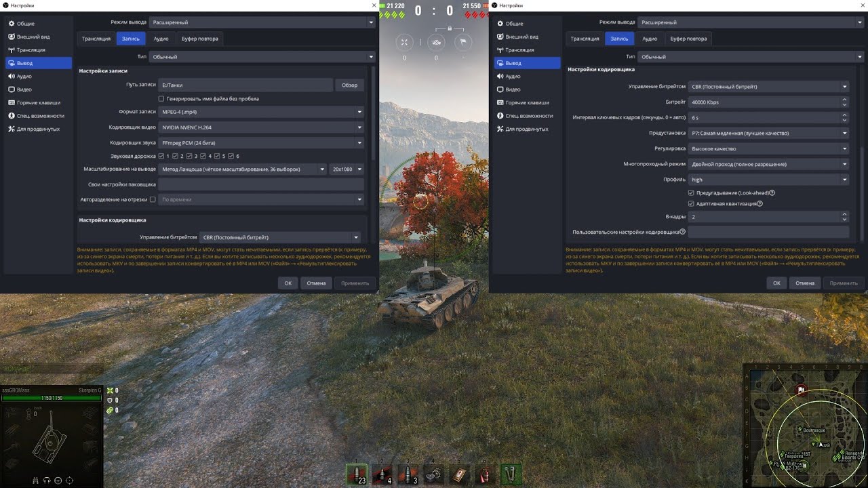Switch to Трансляция tab in left window
Screen dimensions: 868x488
[96, 39]
